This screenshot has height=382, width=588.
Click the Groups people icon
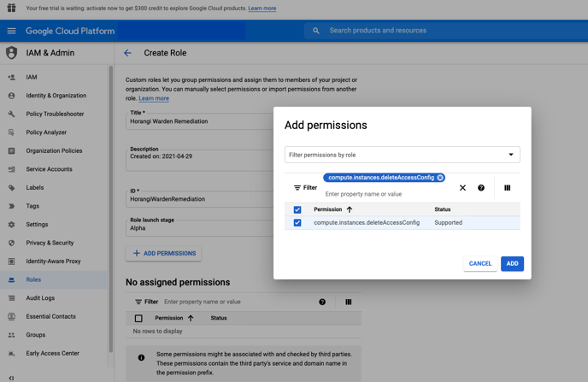coord(12,335)
